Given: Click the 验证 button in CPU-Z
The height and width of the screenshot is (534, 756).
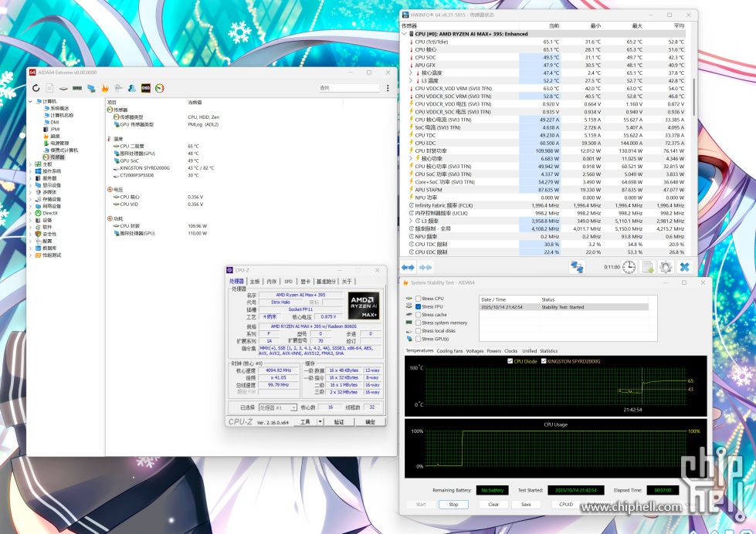Looking at the screenshot, I should [x=339, y=422].
